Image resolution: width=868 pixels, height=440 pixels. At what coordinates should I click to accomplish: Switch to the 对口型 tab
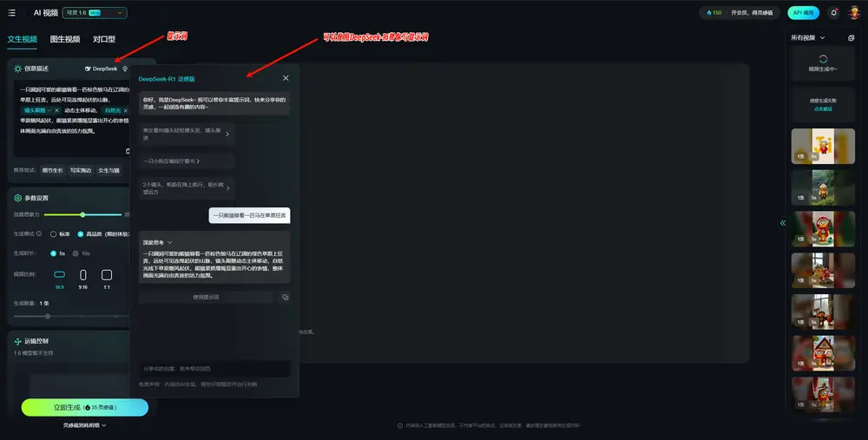[x=104, y=39]
